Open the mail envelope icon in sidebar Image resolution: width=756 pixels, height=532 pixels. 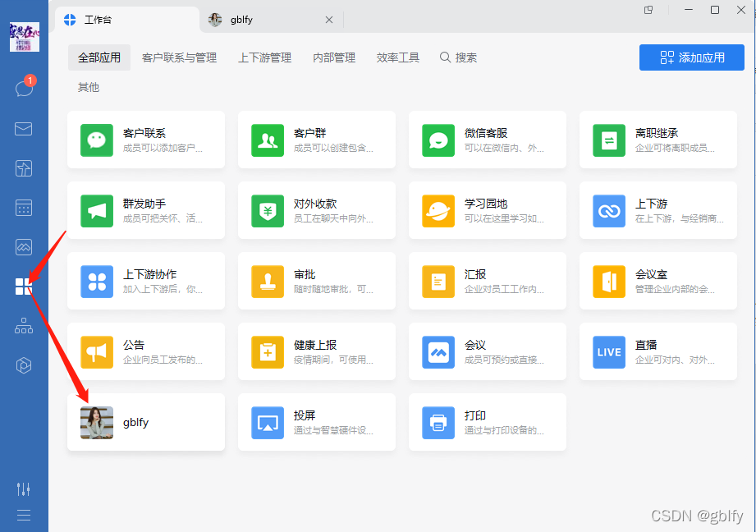[x=24, y=129]
